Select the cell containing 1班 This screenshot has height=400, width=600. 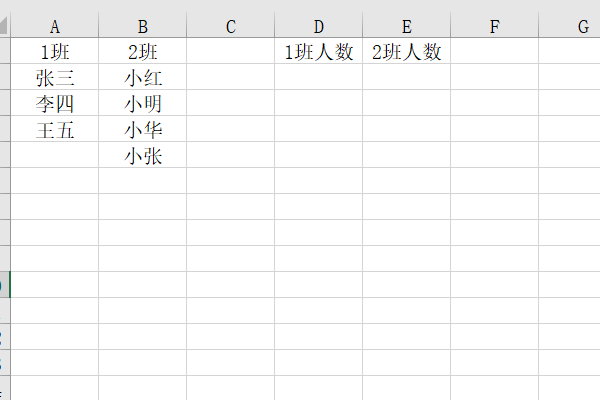[x=54, y=53]
